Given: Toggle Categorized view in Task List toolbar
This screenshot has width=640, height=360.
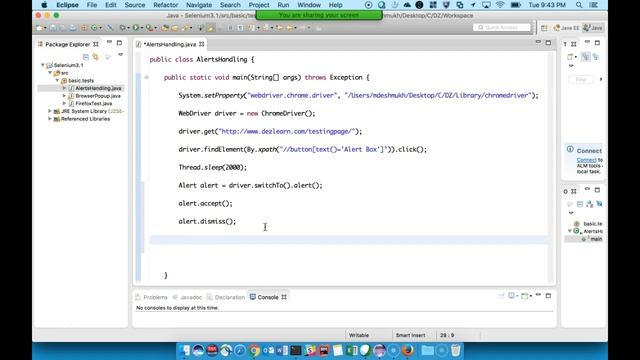Looking at the screenshot, I should click(x=586, y=57).
